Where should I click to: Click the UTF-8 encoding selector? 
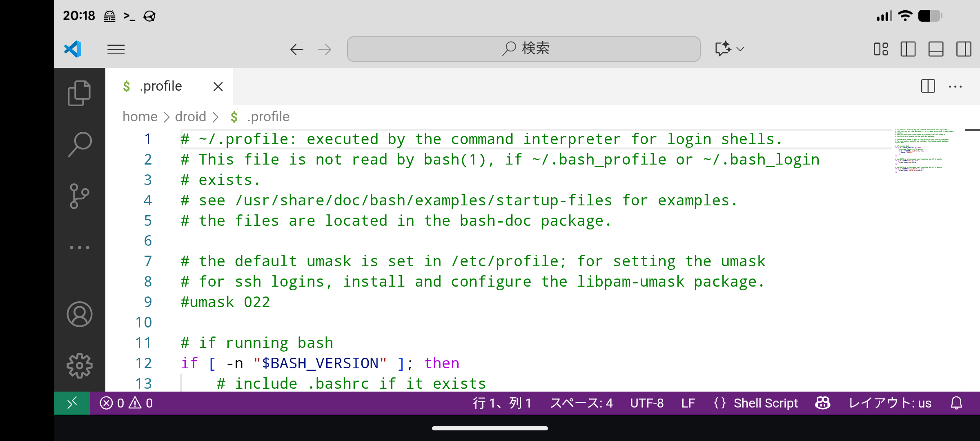tap(647, 403)
